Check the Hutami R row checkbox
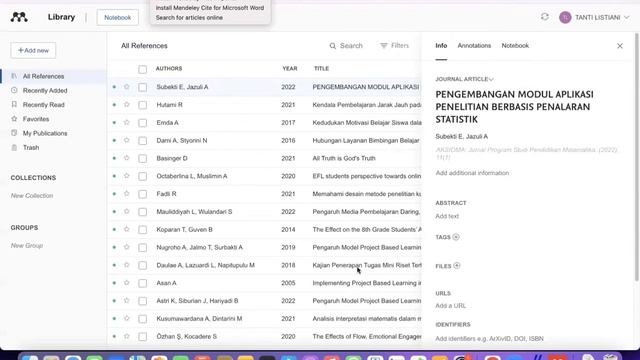 142,105
